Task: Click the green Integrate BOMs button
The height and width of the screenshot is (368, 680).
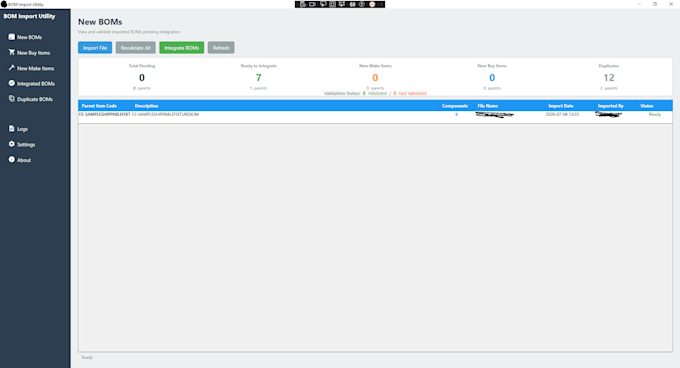Action: (181, 48)
